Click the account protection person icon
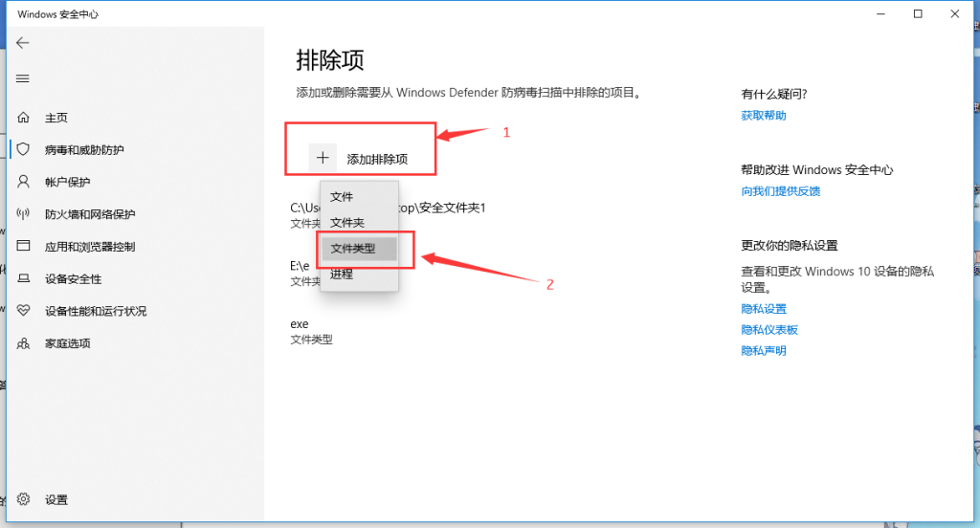 tap(24, 182)
